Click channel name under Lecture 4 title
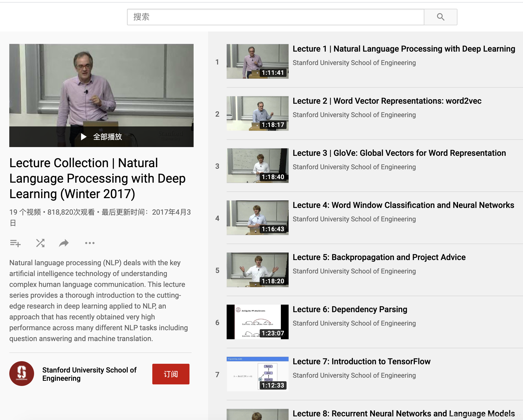Screen dimensions: 523x420 (x=354, y=219)
